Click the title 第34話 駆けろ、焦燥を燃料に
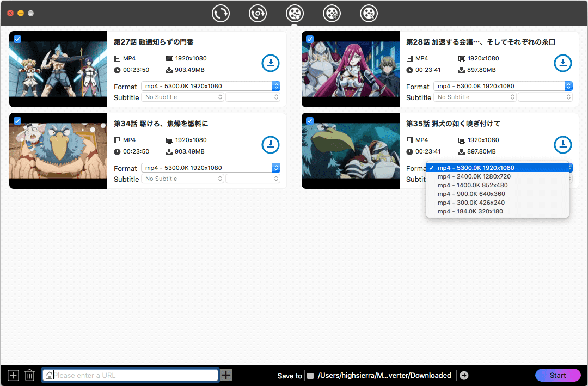588x386 pixels. (x=161, y=124)
